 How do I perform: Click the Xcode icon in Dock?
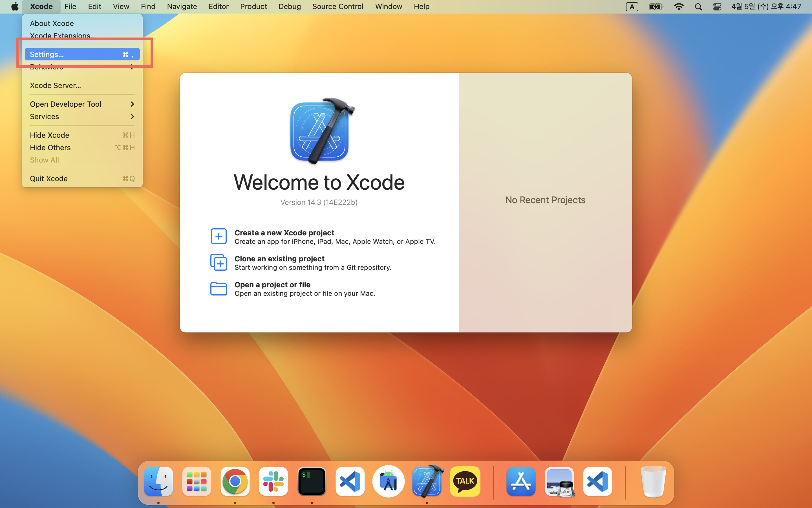[x=427, y=481]
